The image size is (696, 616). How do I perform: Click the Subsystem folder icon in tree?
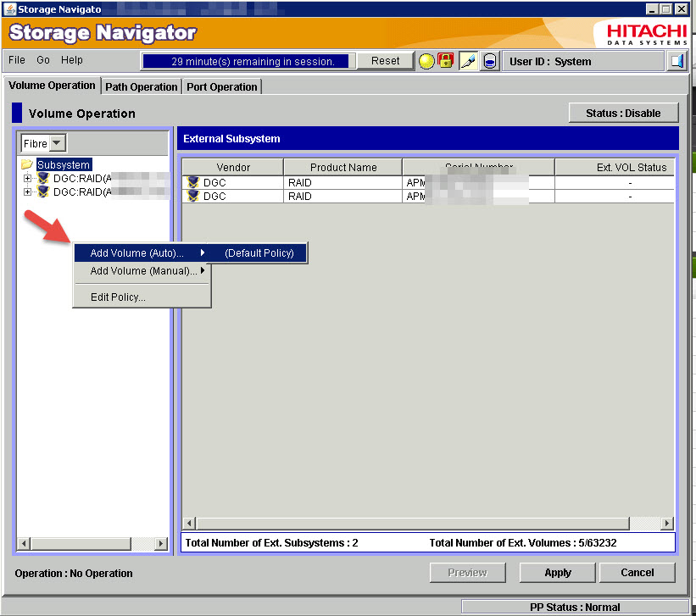[27, 164]
